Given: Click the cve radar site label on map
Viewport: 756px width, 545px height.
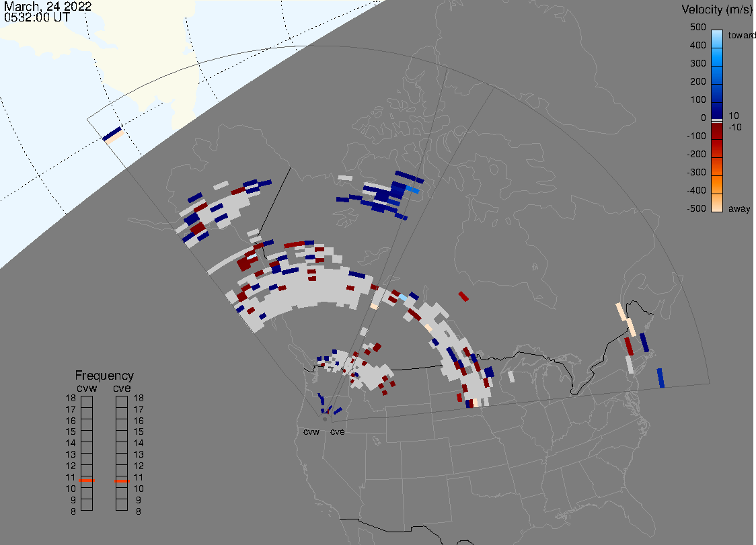Looking at the screenshot, I should pos(337,432).
